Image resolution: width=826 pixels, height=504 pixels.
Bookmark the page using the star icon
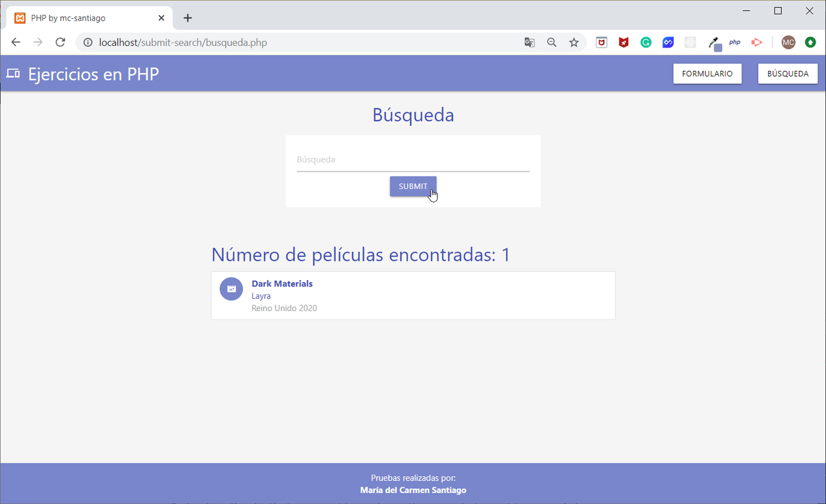coord(574,42)
